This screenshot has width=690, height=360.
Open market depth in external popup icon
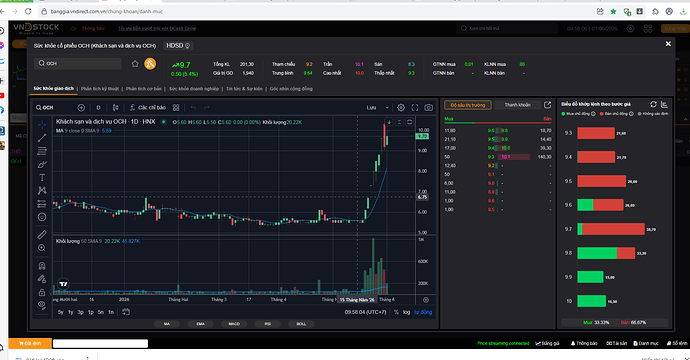(547, 105)
